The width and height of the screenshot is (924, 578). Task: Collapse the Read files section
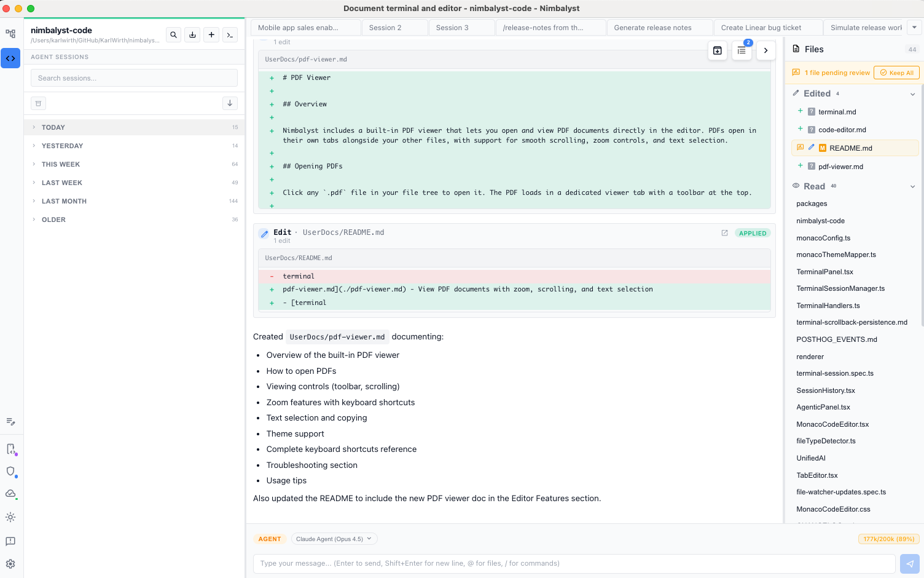[912, 186]
